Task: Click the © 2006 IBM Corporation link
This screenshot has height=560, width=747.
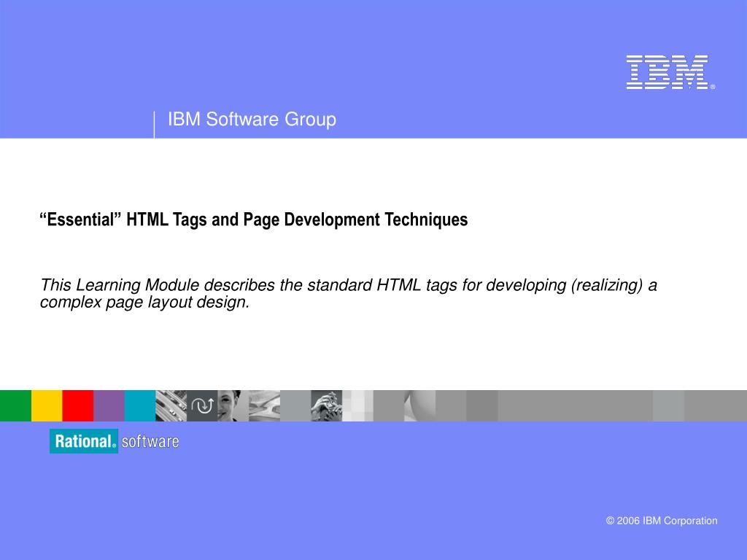Action: tap(662, 521)
